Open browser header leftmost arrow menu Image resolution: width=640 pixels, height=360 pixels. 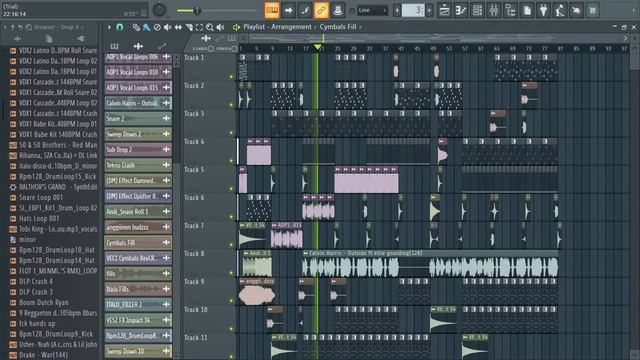tap(5, 27)
